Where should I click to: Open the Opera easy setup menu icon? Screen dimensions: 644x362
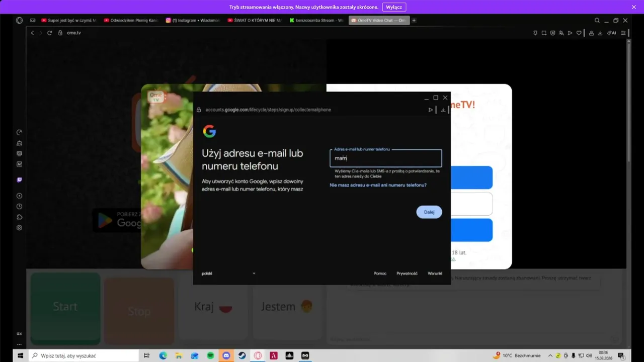coord(623,33)
